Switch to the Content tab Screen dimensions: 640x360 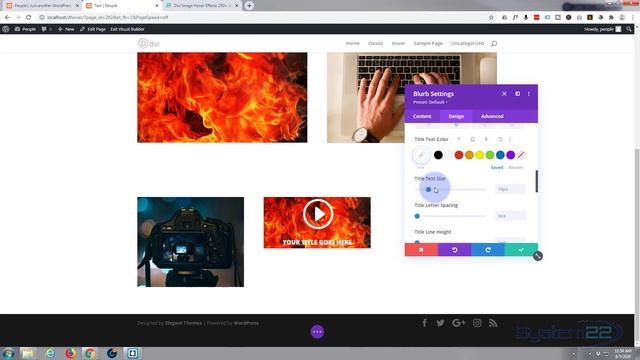[x=422, y=116]
